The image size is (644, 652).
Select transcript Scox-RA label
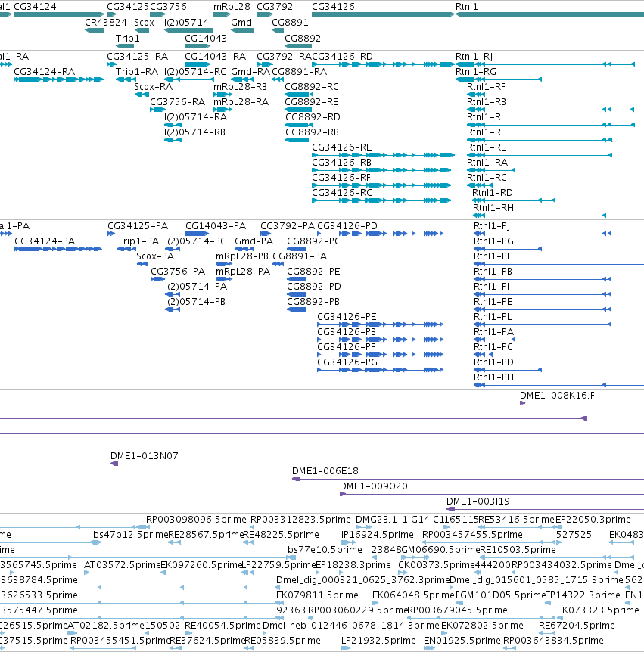pyautogui.click(x=153, y=87)
